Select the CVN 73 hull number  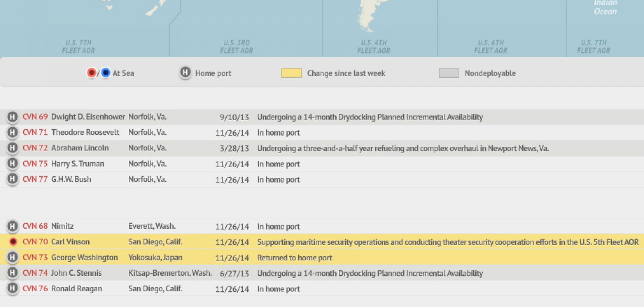35,257
